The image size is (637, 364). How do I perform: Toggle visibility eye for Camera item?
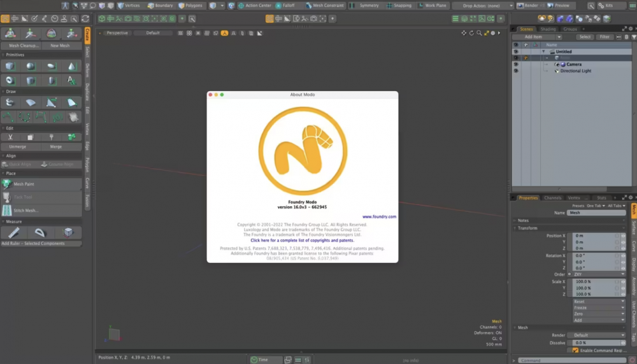click(x=515, y=64)
